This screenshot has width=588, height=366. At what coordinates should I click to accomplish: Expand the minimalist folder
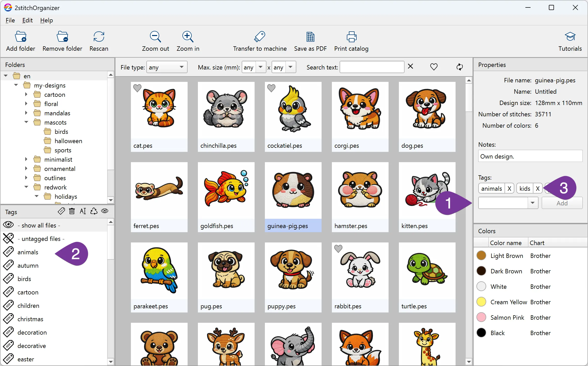(26, 159)
